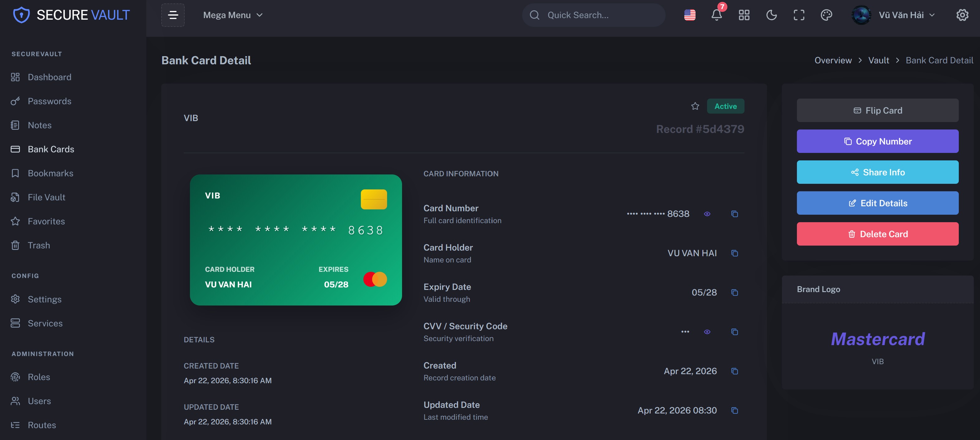Open Notes menu label

pos(40,125)
